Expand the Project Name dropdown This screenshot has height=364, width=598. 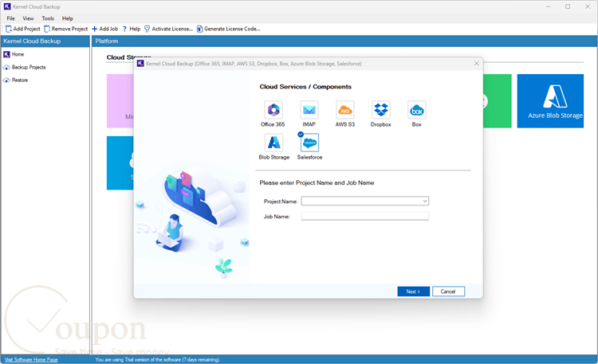[424, 201]
